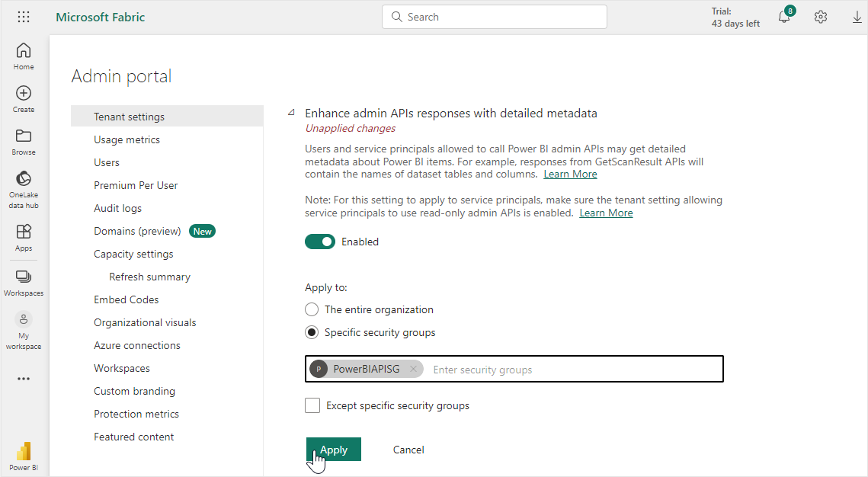This screenshot has height=477, width=868.
Task: Open the app launcher waffle icon
Action: coord(24,17)
